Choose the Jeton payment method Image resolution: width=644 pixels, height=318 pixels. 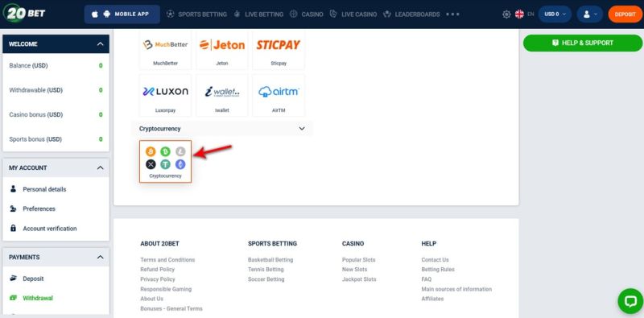222,50
